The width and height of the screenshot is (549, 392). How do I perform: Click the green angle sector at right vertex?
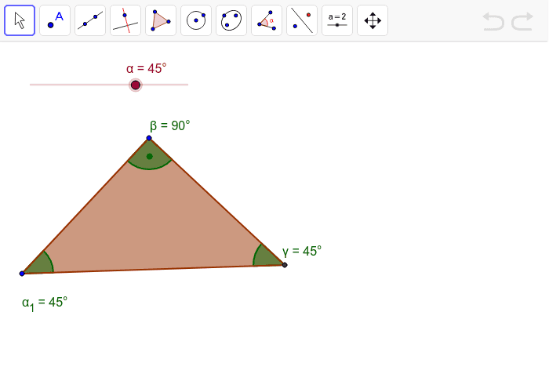[x=265, y=258]
